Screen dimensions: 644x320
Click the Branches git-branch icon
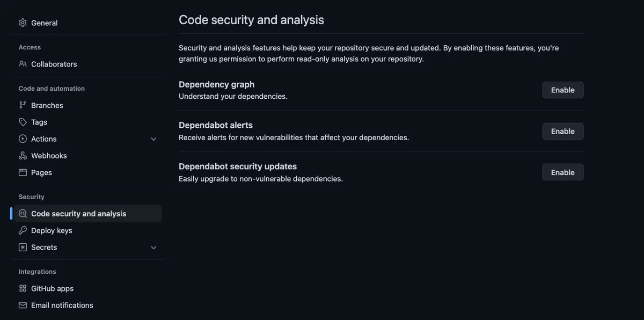tap(23, 105)
